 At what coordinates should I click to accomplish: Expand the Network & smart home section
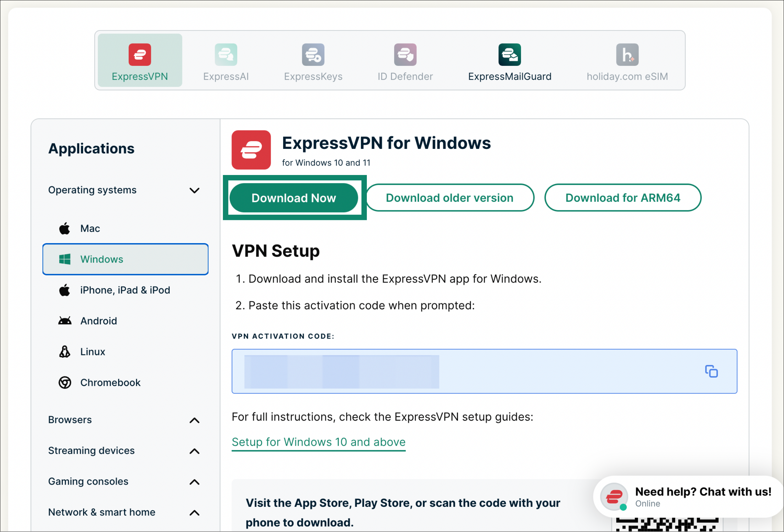[194, 513]
